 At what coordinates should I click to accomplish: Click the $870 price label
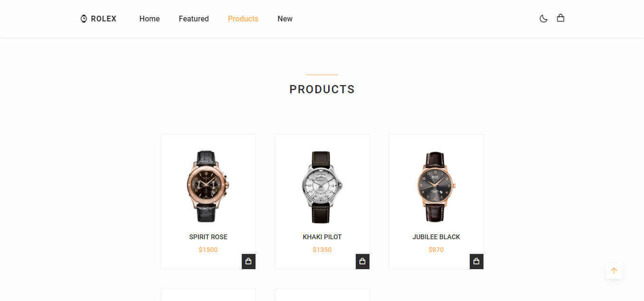click(436, 250)
